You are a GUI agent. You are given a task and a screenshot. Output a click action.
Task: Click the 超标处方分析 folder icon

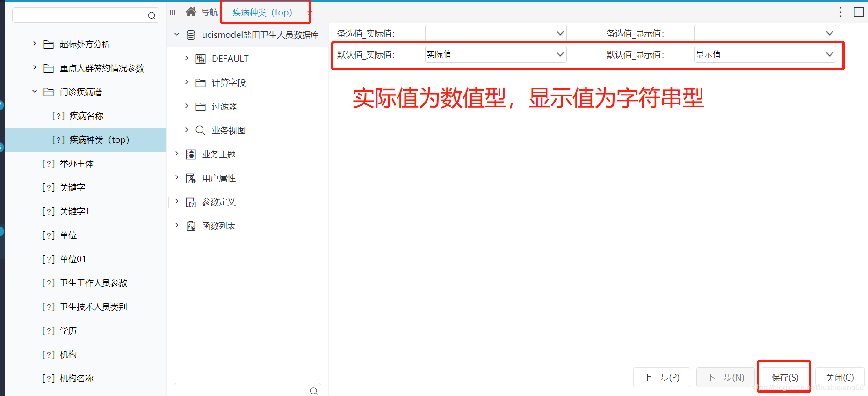pos(49,44)
